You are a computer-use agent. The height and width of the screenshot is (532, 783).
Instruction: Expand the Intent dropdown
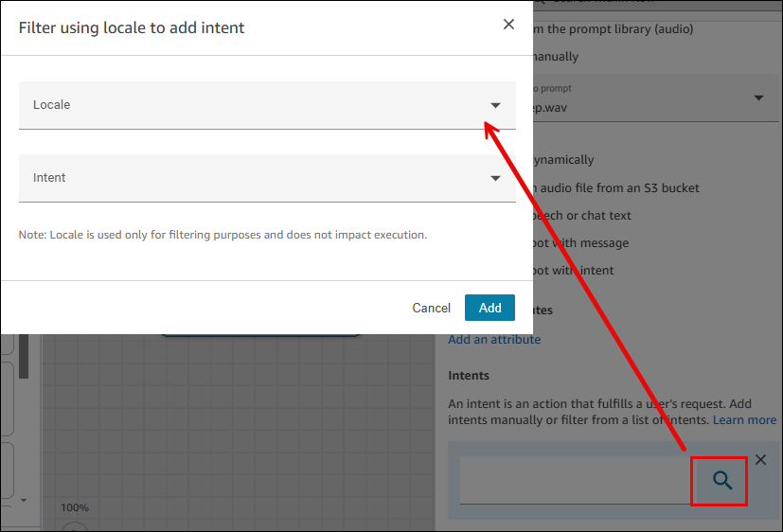[267, 178]
